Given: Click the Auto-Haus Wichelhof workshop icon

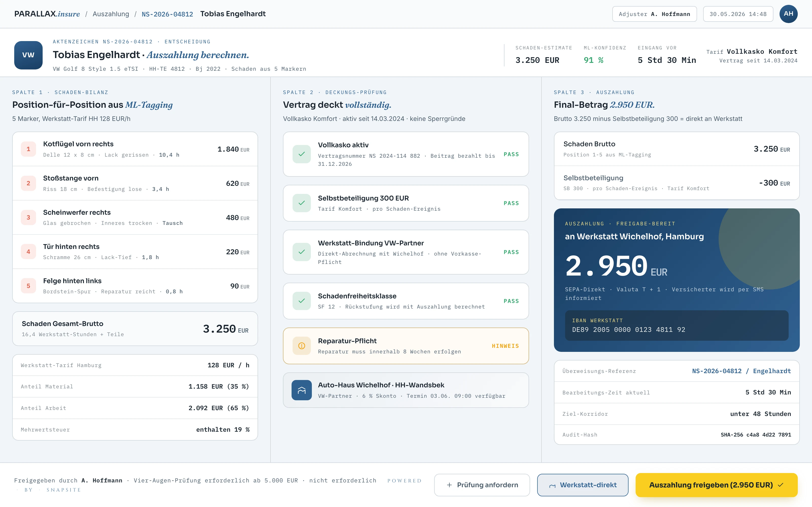Looking at the screenshot, I should 301,390.
